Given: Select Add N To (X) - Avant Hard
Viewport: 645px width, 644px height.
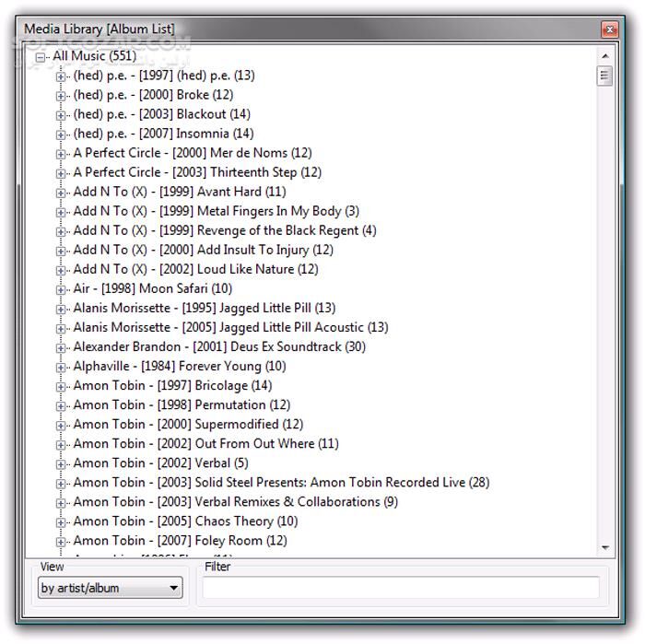Looking at the screenshot, I should 180,192.
